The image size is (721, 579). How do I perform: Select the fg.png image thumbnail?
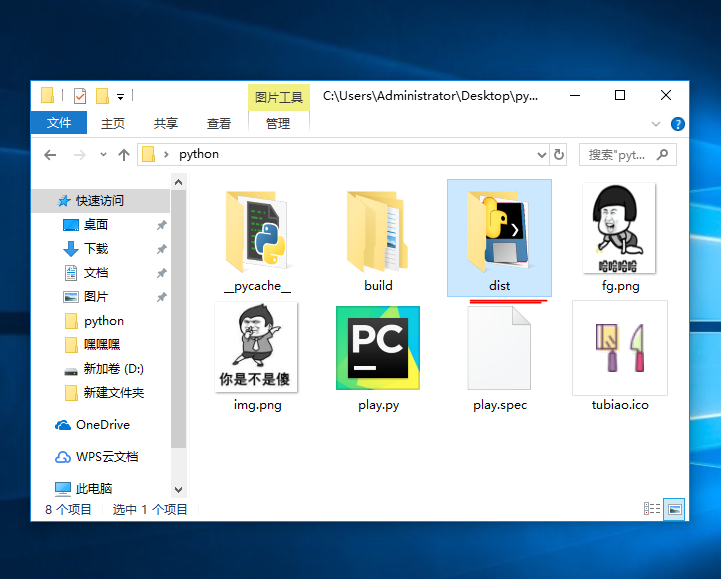point(619,228)
